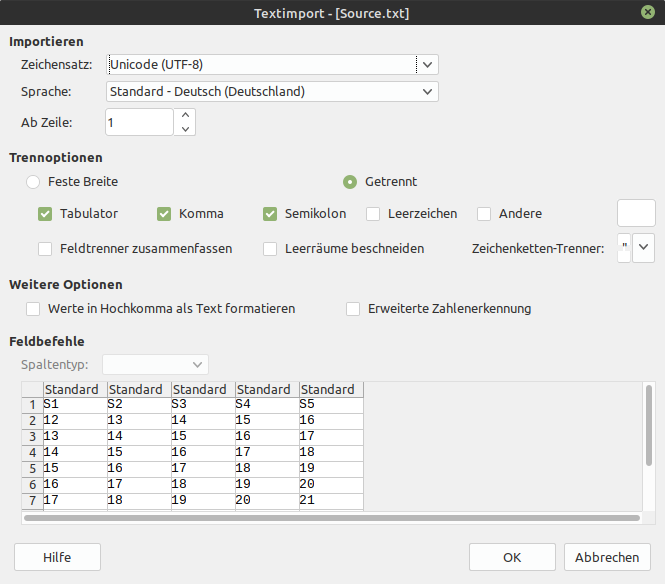Click row number 7 in preview

(33, 501)
